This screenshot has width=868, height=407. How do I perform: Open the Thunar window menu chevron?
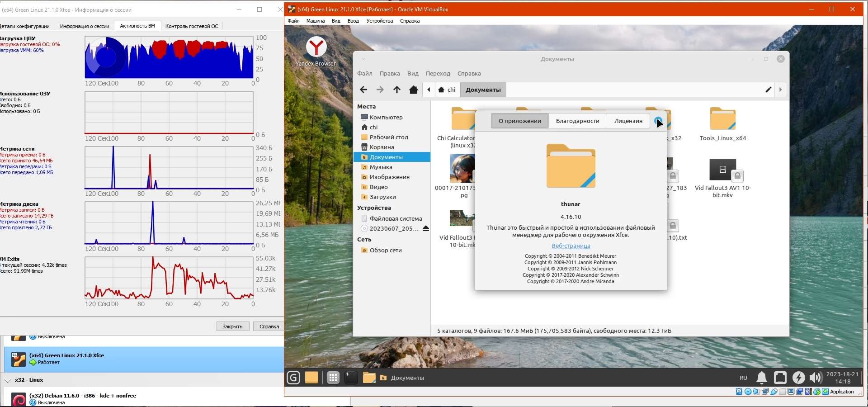(x=363, y=59)
